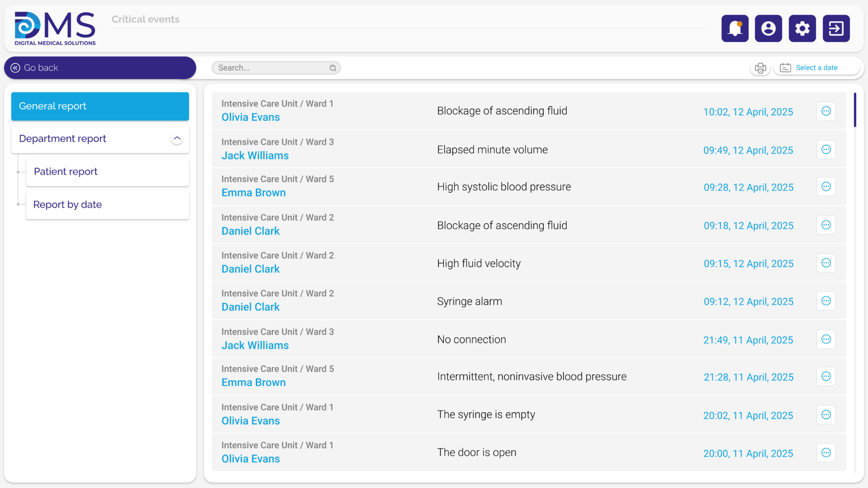This screenshot has width=868, height=488.
Task: Open the user profile icon
Action: click(x=768, y=28)
